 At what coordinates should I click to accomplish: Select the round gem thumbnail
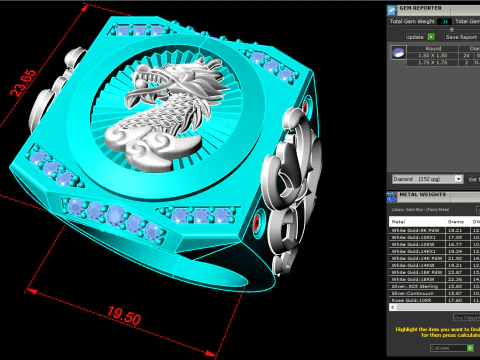point(398,52)
